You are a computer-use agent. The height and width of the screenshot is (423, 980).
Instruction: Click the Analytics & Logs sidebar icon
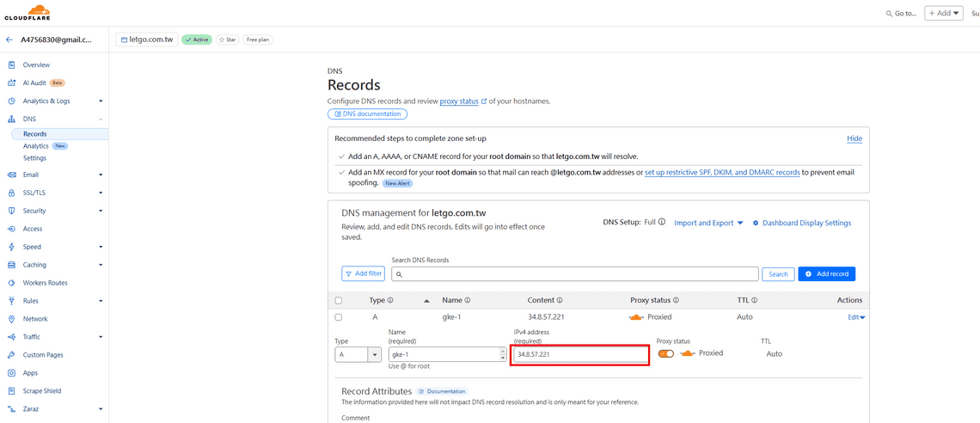11,101
